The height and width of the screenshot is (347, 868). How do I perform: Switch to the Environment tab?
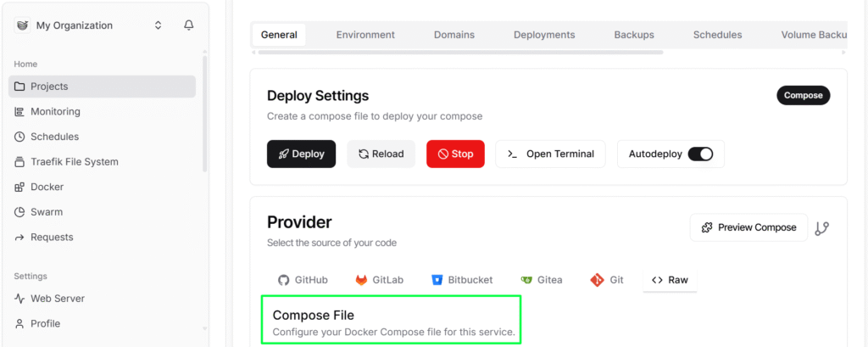(x=365, y=35)
